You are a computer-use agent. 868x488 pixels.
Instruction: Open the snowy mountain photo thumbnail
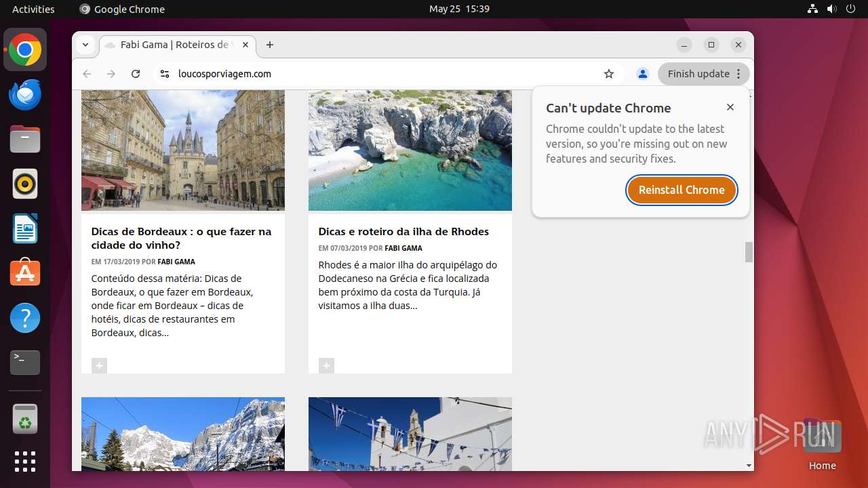tap(183, 434)
